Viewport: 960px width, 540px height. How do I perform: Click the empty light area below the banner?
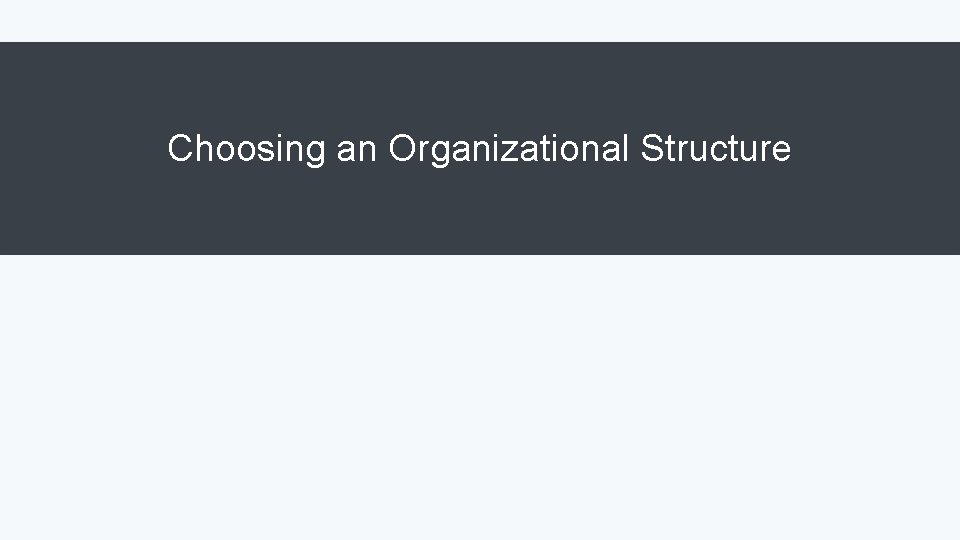click(480, 397)
